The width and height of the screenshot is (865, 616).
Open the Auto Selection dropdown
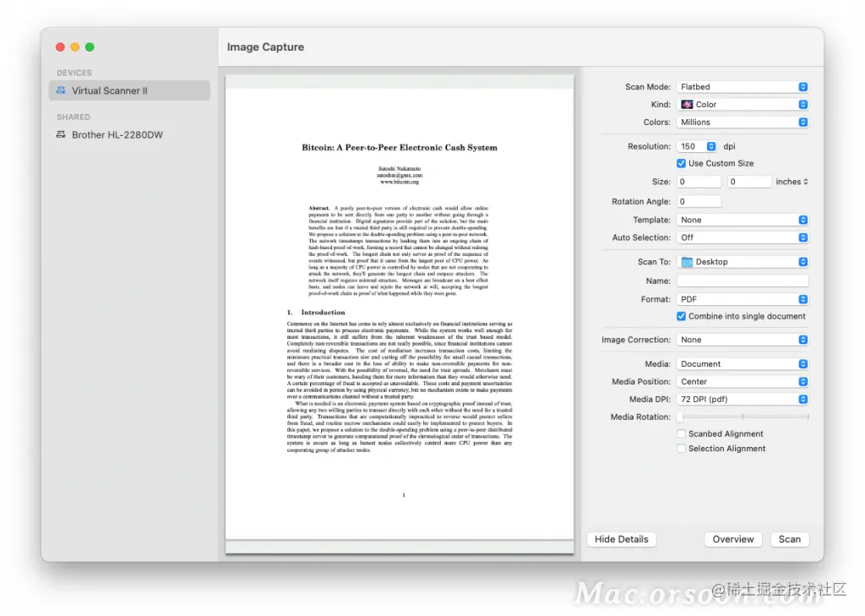[x=743, y=237]
